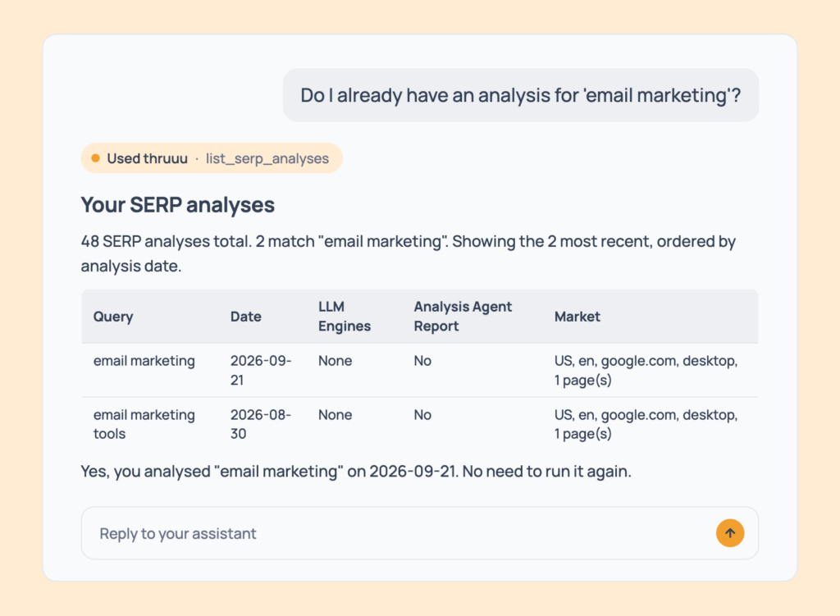The width and height of the screenshot is (840, 616).
Task: Click the "Your SERP analyses" heading
Action: (178, 204)
